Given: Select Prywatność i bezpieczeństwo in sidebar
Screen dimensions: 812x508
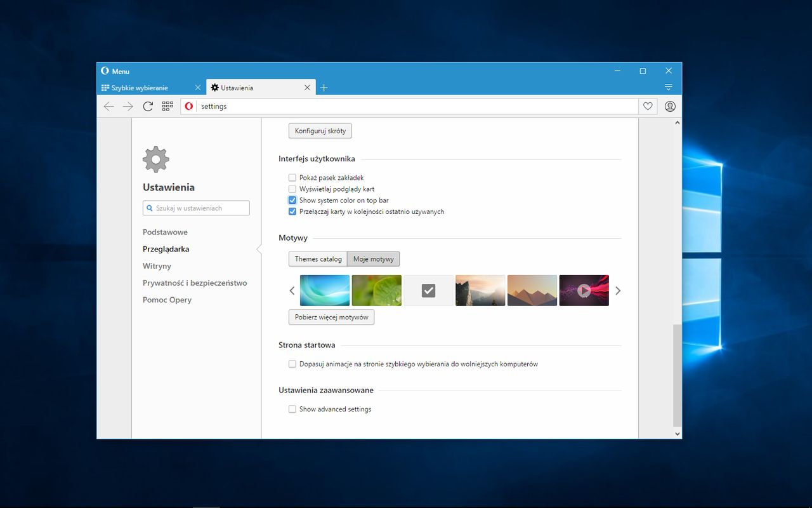Looking at the screenshot, I should (x=195, y=283).
